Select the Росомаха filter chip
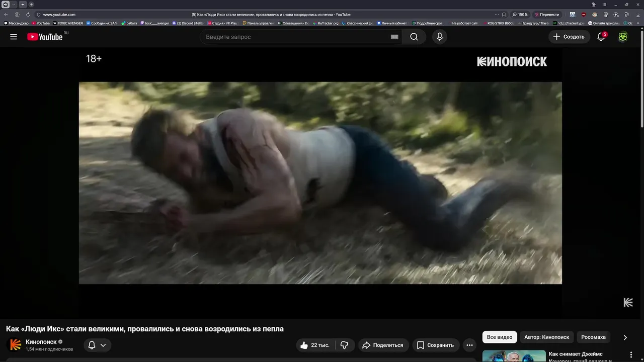 pos(593,337)
